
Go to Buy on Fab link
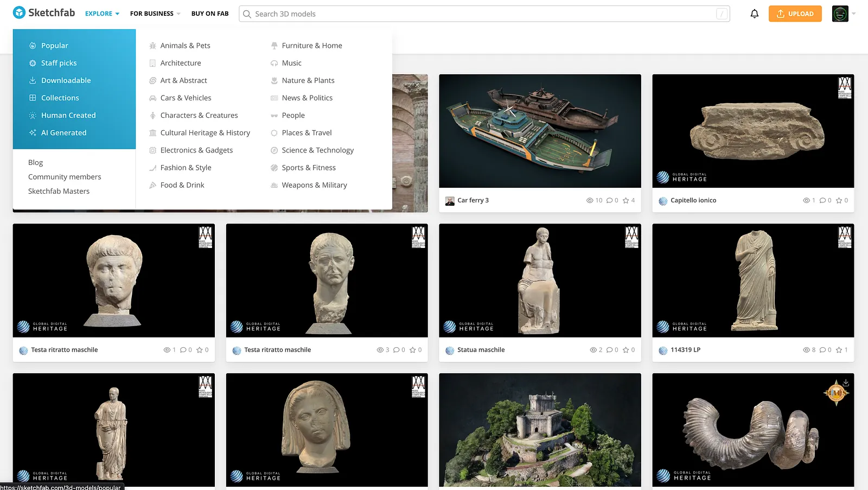(x=210, y=14)
